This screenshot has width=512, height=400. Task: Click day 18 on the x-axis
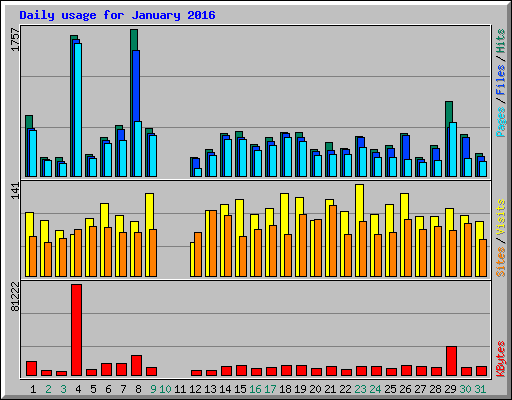coord(285,389)
